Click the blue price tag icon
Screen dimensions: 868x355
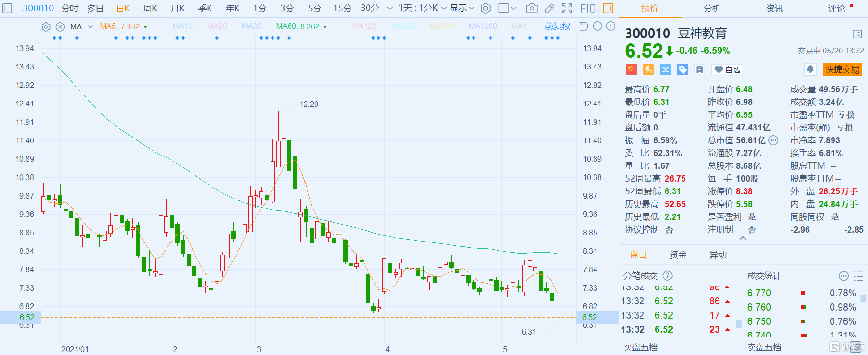tap(683, 69)
